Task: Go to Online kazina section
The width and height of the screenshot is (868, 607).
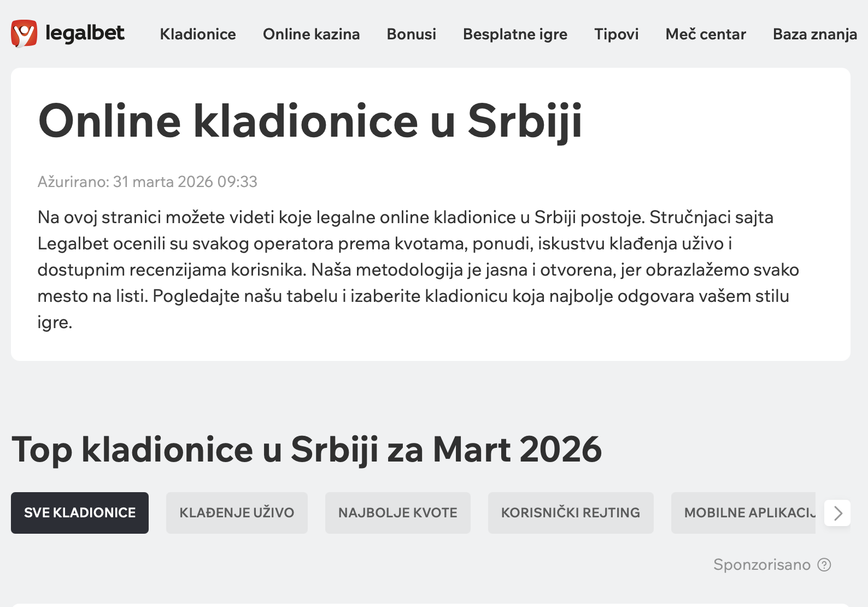Action: click(x=311, y=34)
